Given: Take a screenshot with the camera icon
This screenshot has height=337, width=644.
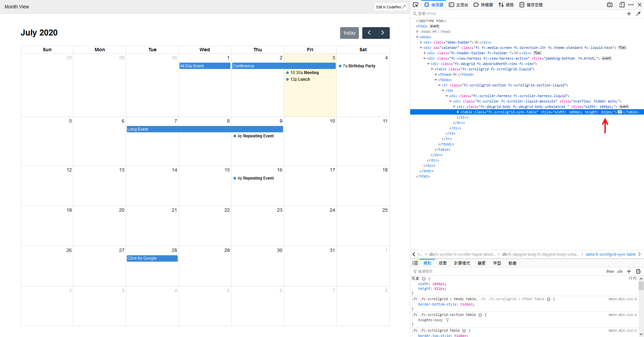Looking at the screenshot, I should (610, 5).
